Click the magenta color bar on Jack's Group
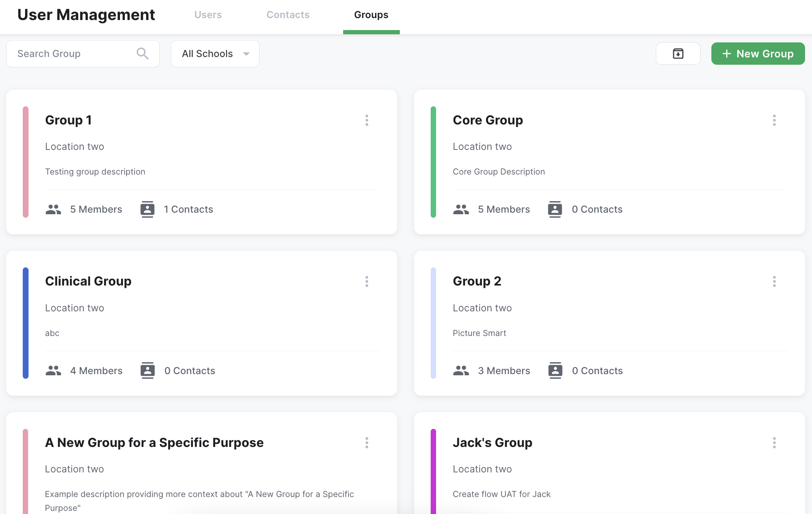Screen dimensions: 812x514 (433, 472)
